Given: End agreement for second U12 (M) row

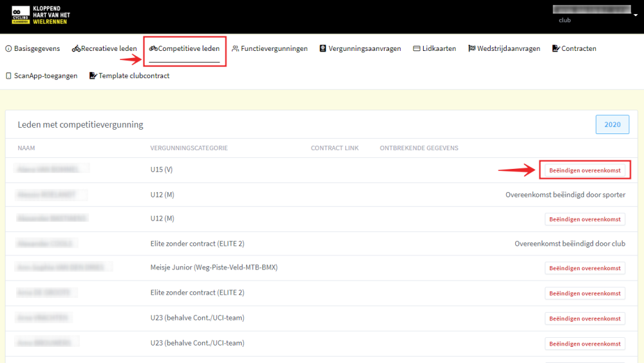Looking at the screenshot, I should pos(585,219).
